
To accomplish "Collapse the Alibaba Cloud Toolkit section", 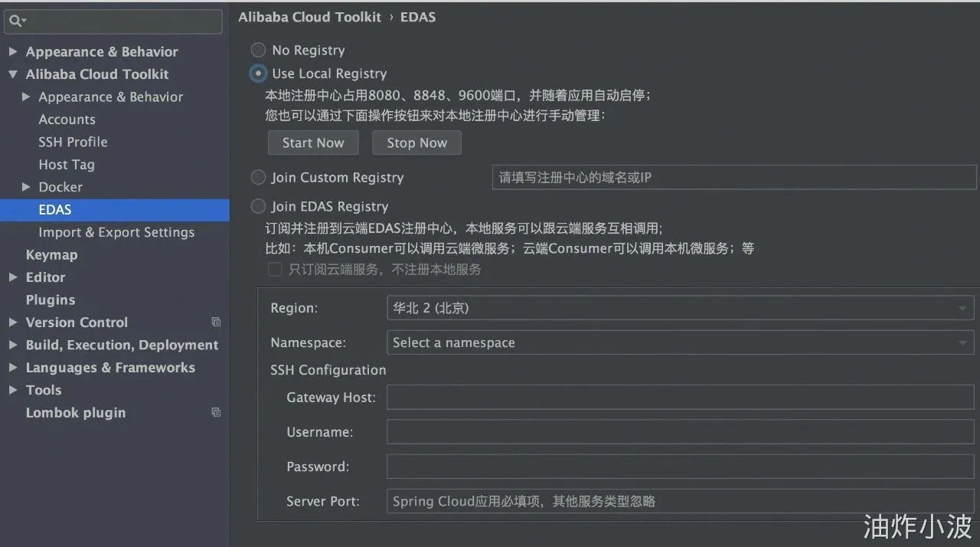I will [13, 74].
